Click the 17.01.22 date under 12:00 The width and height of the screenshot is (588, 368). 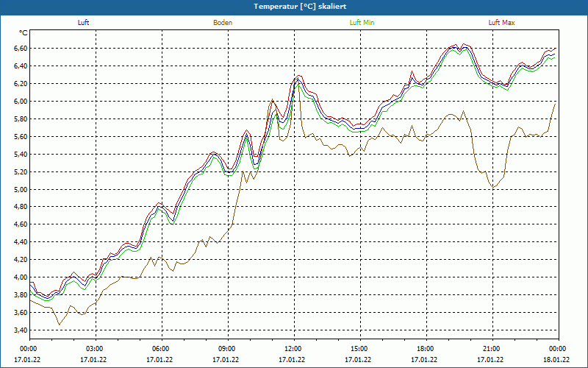tap(292, 360)
